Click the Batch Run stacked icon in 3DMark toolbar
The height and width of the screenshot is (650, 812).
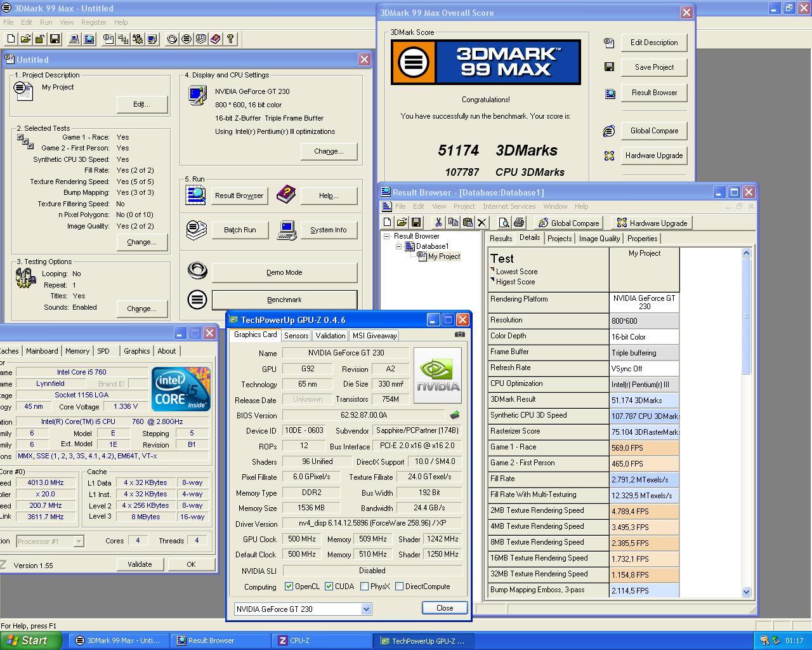click(x=201, y=39)
